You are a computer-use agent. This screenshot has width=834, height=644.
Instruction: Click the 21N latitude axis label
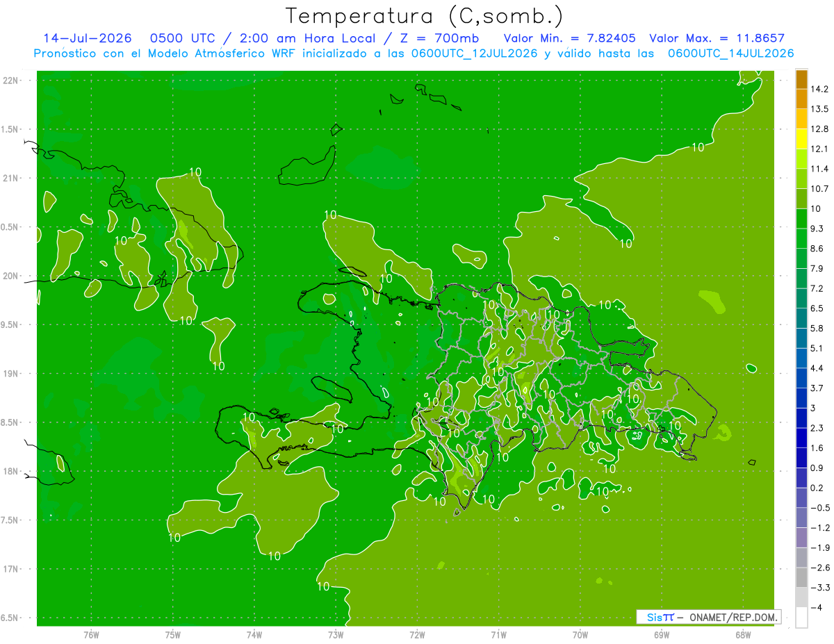click(x=11, y=179)
